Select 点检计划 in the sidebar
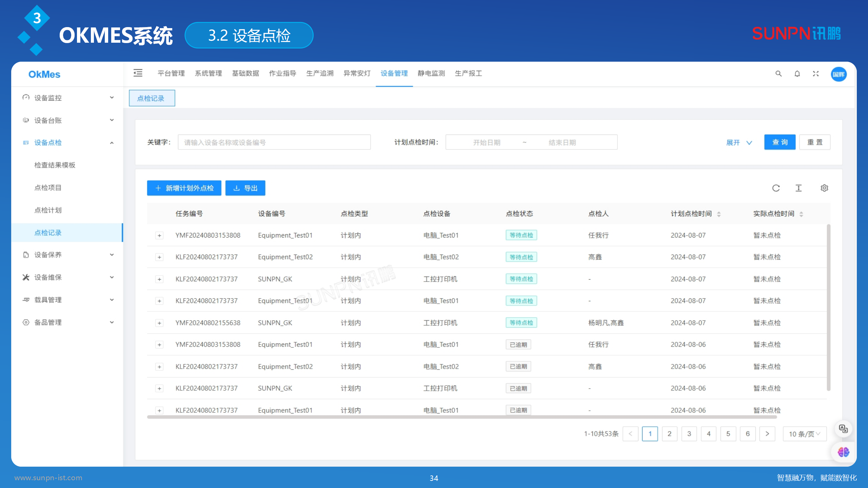 point(48,210)
